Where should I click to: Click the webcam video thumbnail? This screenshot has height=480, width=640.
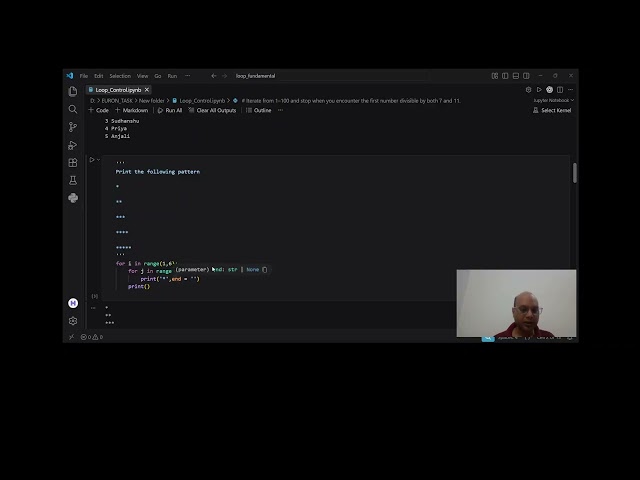pyautogui.click(x=516, y=303)
